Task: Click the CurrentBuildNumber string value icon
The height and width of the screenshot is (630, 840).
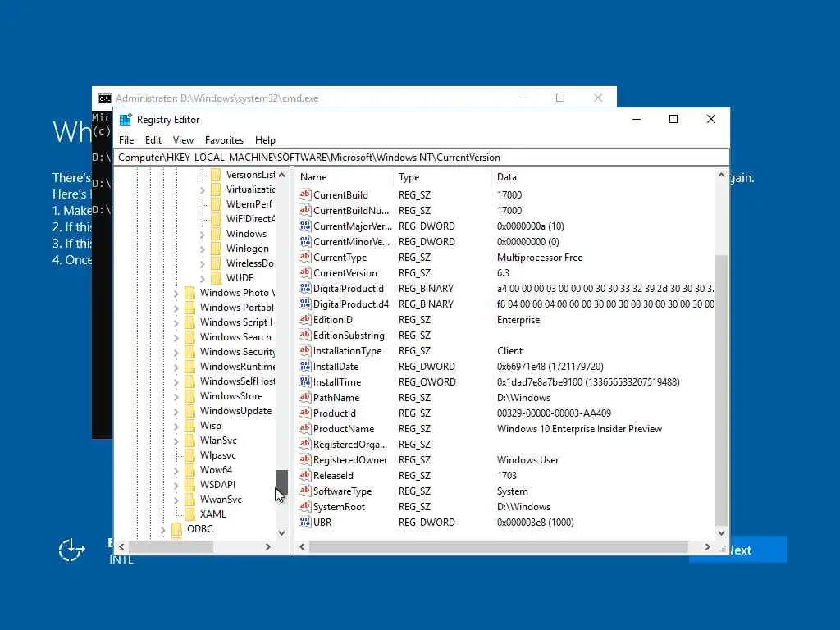Action: click(305, 210)
